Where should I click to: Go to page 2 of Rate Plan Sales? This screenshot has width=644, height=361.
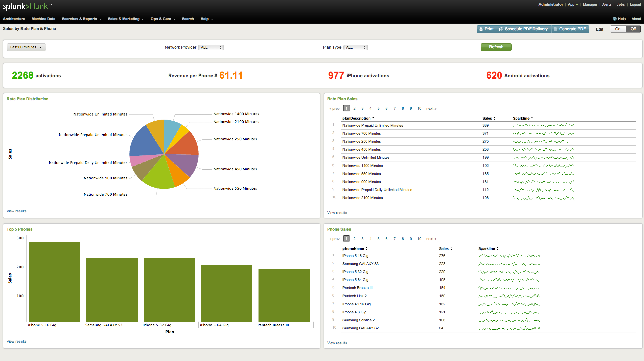coord(354,108)
